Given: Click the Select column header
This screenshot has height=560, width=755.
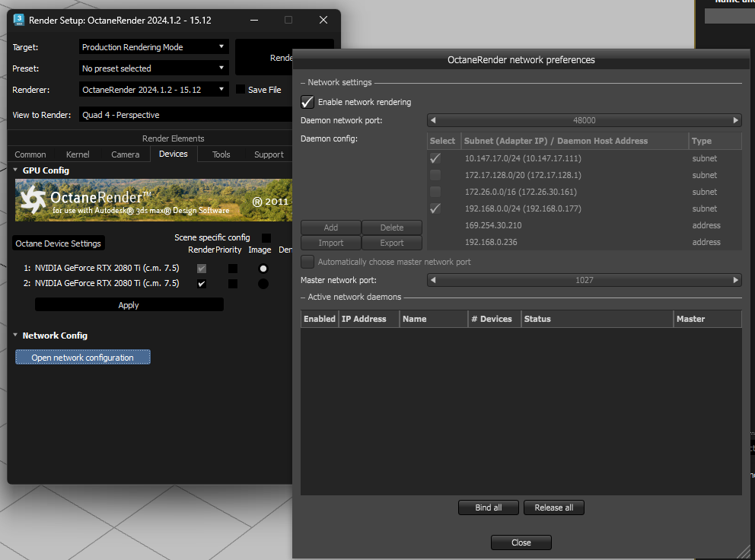Looking at the screenshot, I should click(x=442, y=141).
